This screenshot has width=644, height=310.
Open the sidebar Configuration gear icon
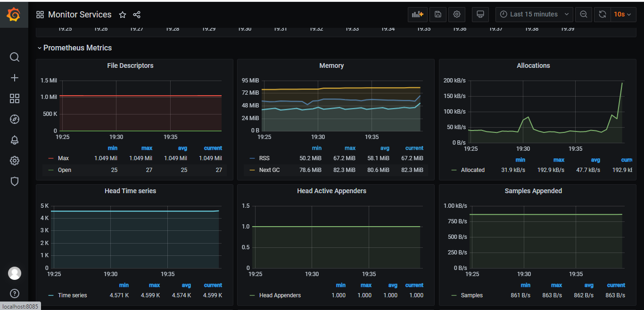pos(15,161)
